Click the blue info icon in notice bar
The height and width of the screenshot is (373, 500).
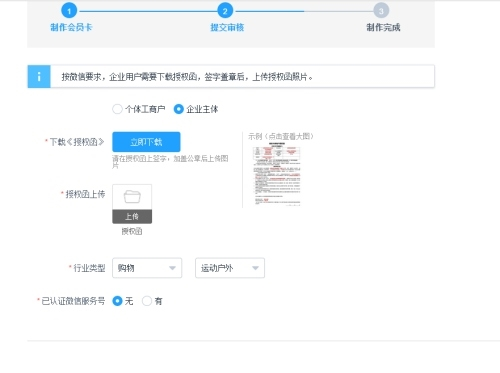[39, 77]
